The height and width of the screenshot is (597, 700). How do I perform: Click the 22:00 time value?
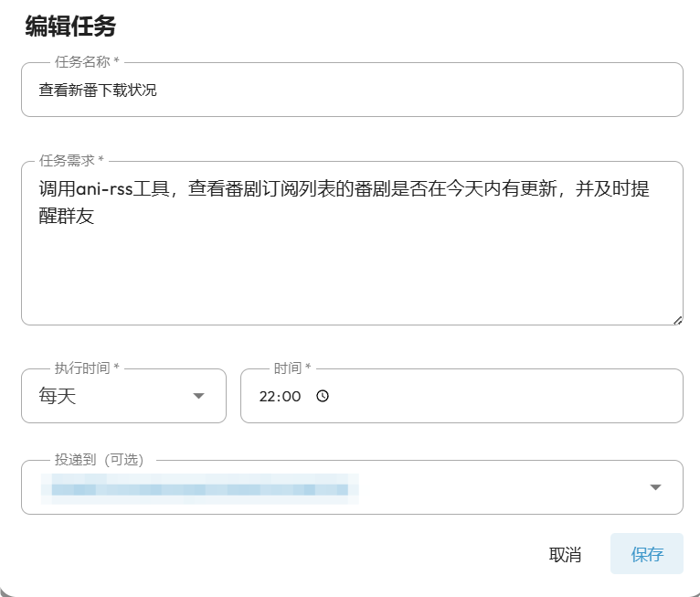click(x=280, y=396)
